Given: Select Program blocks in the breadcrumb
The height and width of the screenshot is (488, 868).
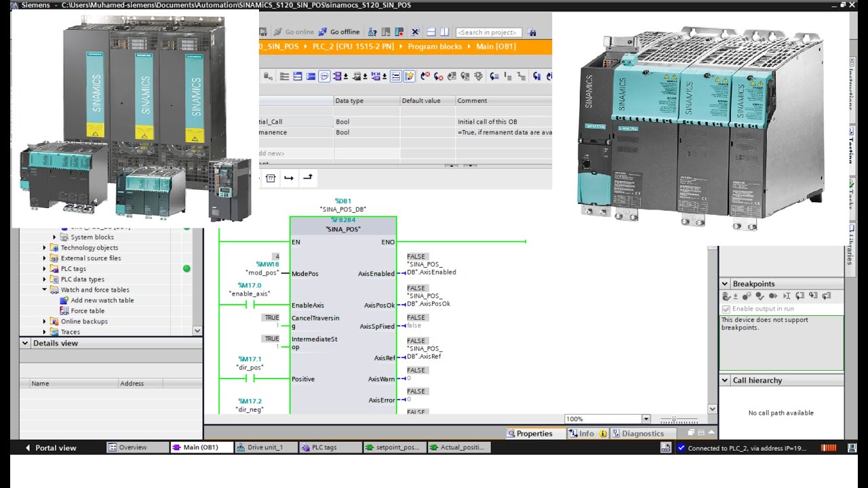Looking at the screenshot, I should (435, 47).
